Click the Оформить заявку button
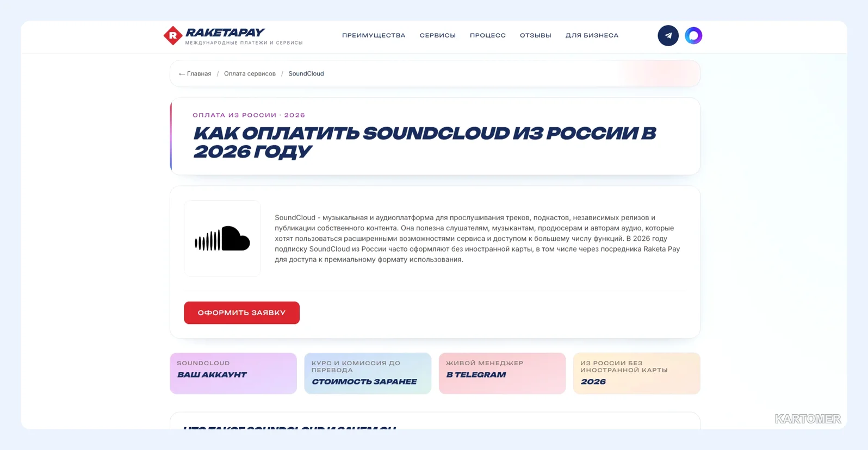 click(241, 313)
